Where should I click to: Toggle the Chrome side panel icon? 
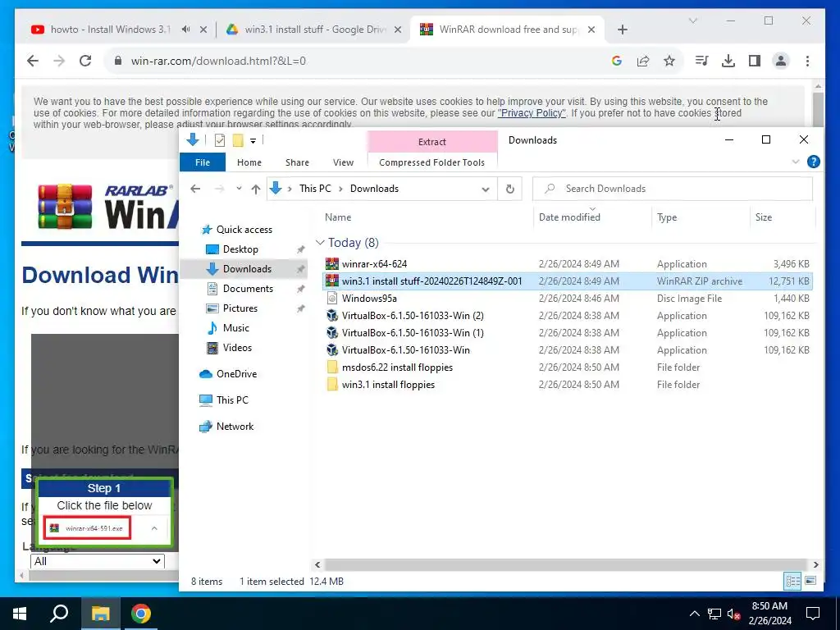point(755,61)
